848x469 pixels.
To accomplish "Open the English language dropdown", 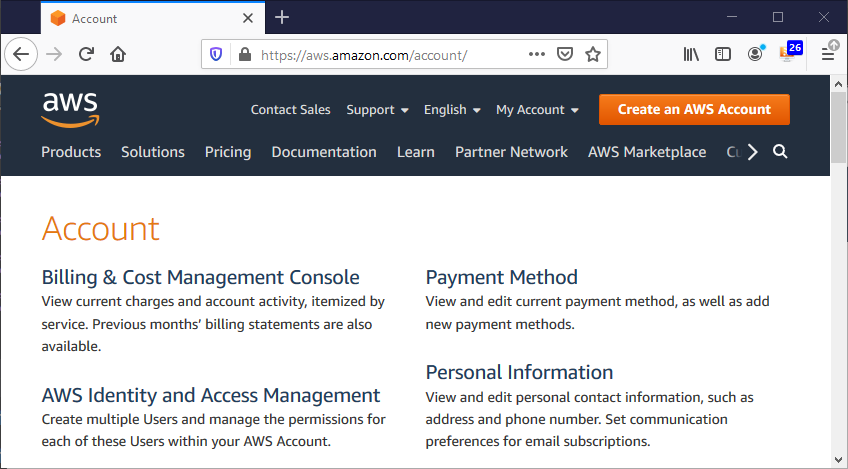I will (x=452, y=110).
